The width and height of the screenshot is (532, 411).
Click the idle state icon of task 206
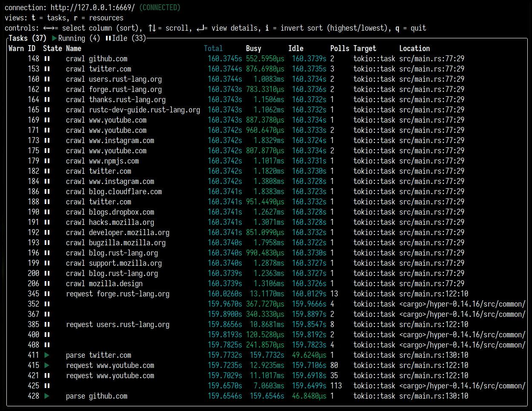pos(47,284)
